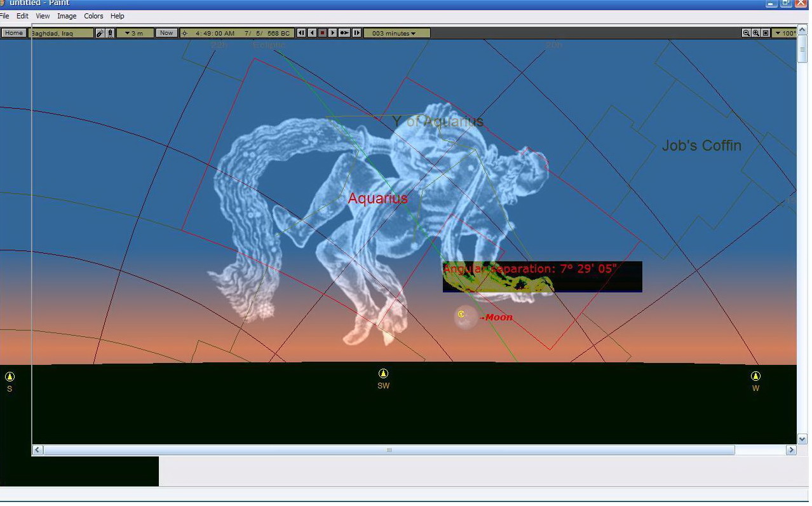Viewport: 812px width, 506px height.
Task: Open the Edit menu
Action: [22, 16]
